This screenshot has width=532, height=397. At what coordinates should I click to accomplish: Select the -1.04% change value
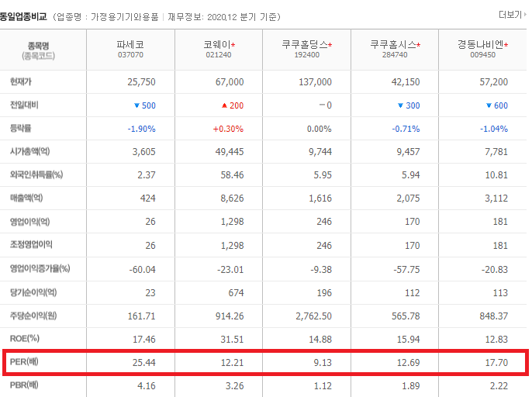pos(494,129)
